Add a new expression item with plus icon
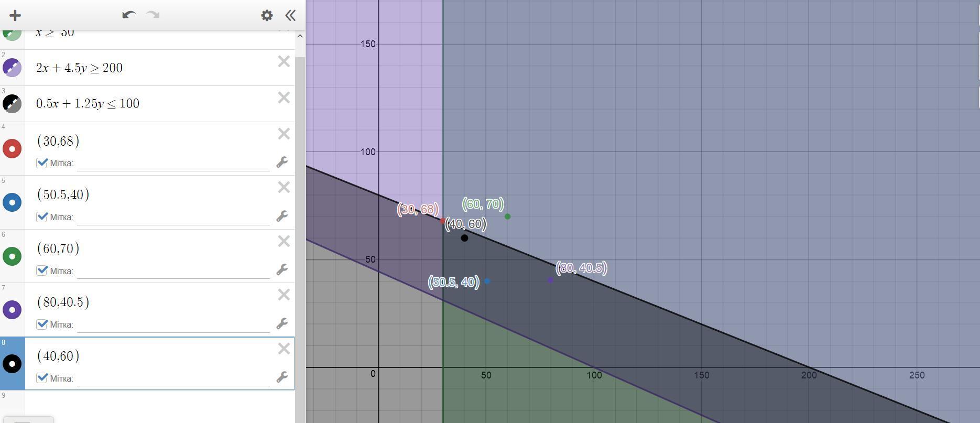Image resolution: width=980 pixels, height=423 pixels. point(15,15)
